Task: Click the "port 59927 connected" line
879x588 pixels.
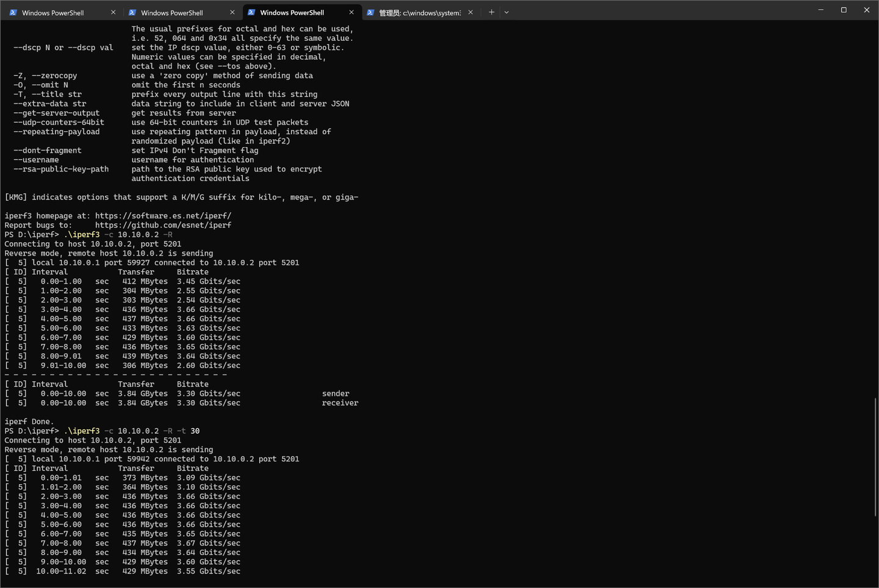Action: 152,263
